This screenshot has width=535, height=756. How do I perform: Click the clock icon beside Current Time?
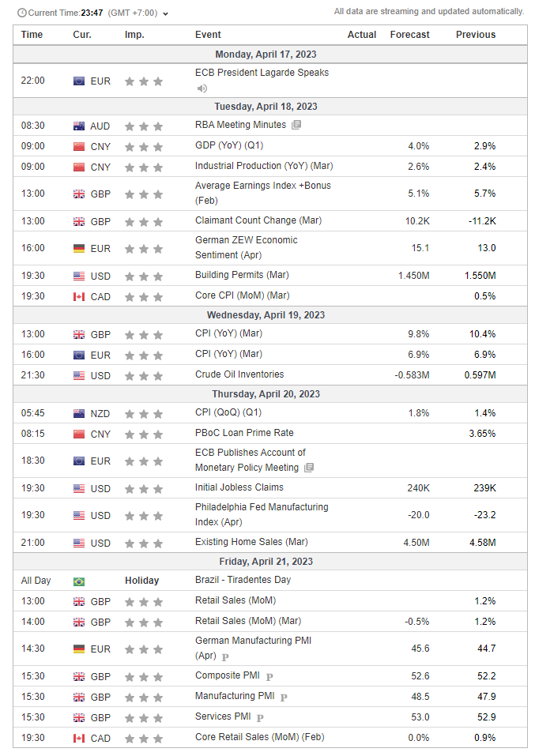click(x=21, y=13)
